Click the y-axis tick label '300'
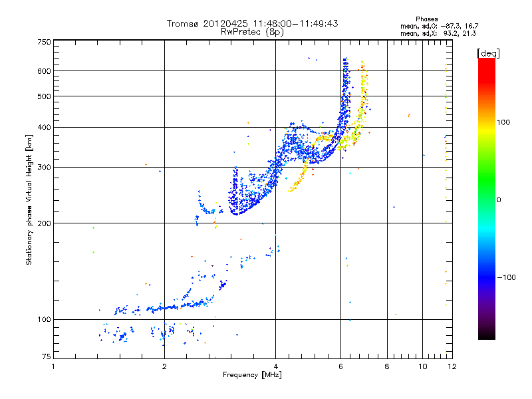The width and height of the screenshot is (532, 399). pos(45,168)
